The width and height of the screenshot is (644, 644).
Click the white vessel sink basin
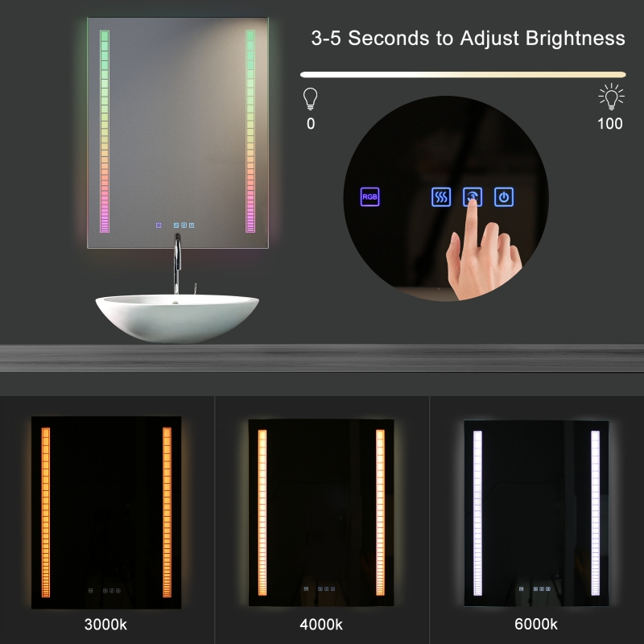coord(177,318)
